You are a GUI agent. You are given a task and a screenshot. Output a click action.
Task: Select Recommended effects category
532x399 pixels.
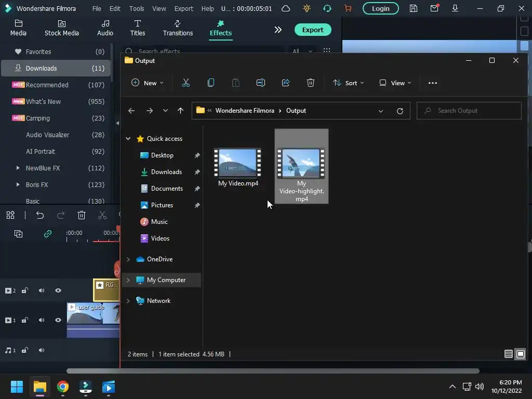coord(56,85)
